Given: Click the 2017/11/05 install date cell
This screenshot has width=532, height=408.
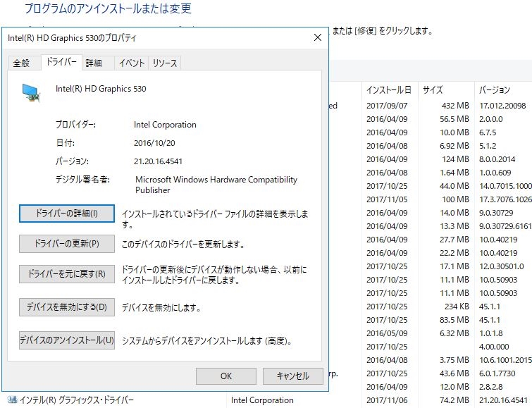Looking at the screenshot, I should 387,199.
